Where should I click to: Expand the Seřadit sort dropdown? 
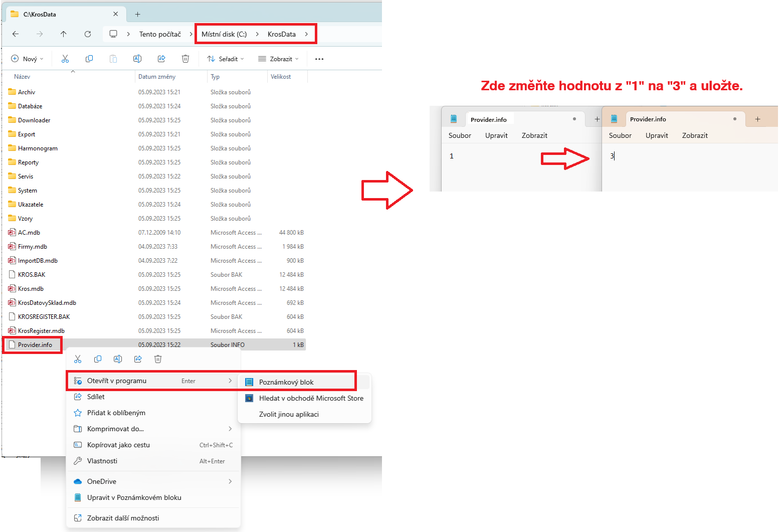pyautogui.click(x=226, y=59)
